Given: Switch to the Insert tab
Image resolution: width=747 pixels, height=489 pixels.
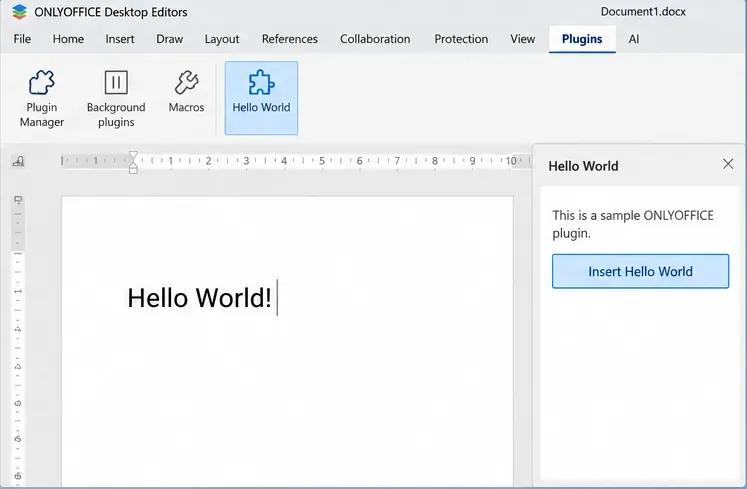Looking at the screenshot, I should click(x=120, y=39).
